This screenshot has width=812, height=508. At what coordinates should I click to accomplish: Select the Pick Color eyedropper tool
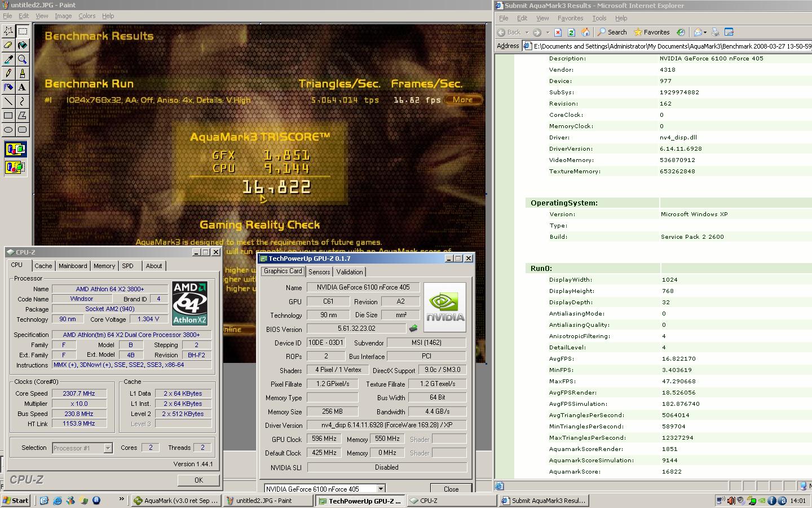tap(8, 59)
